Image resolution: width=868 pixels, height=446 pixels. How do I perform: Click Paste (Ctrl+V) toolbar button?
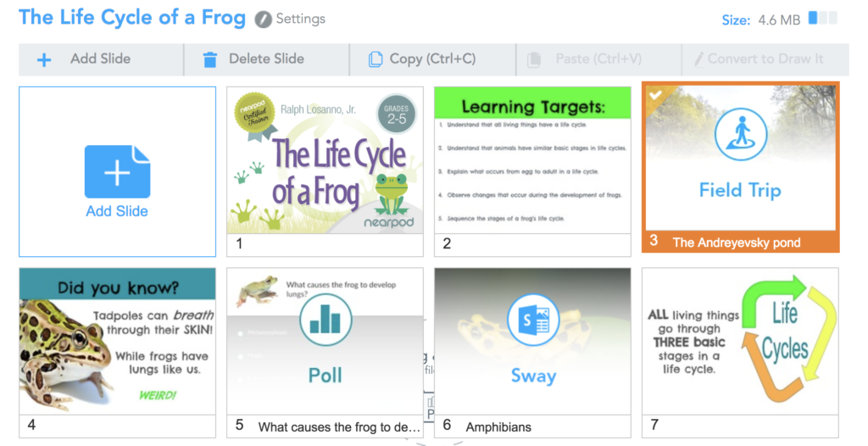(x=598, y=59)
